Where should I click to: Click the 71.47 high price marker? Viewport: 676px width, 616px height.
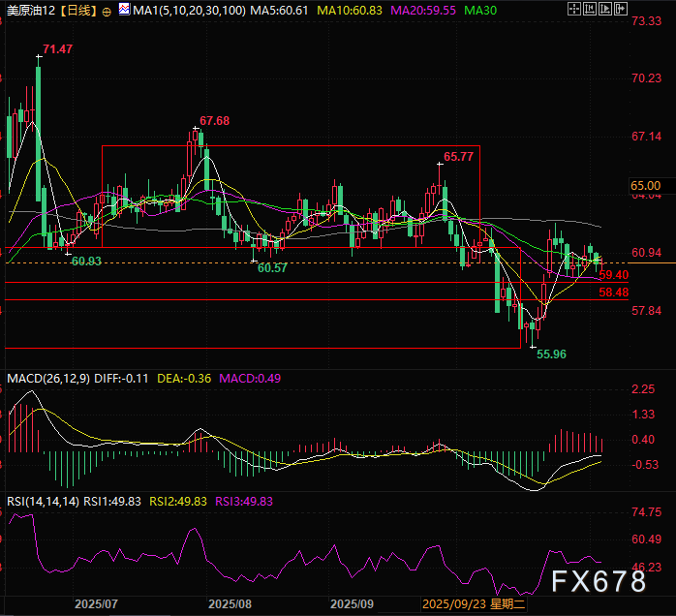point(58,47)
